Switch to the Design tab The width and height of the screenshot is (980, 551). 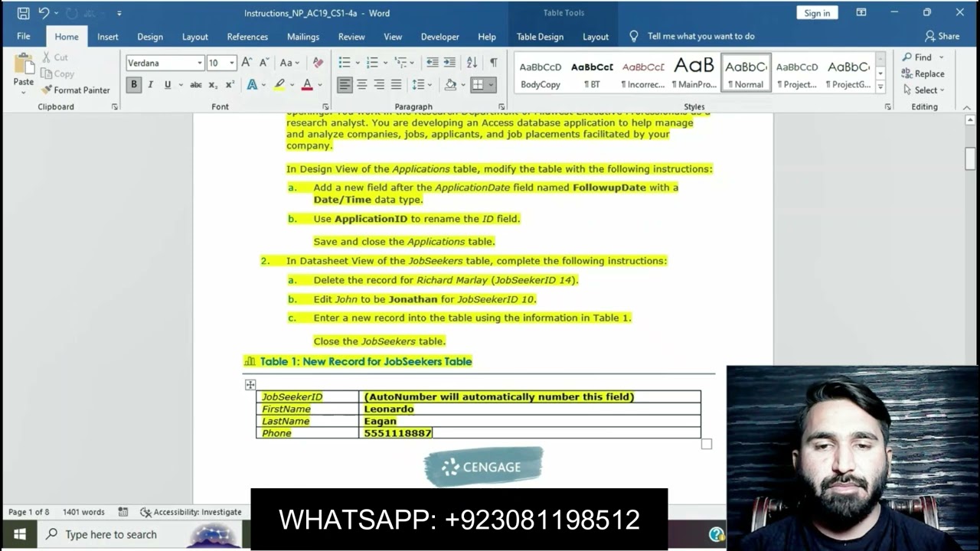coord(150,37)
